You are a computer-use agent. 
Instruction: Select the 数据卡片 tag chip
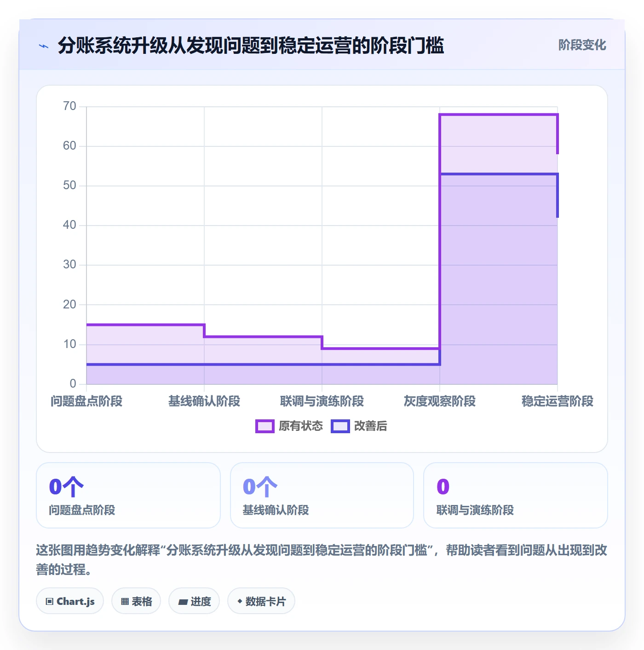click(x=261, y=601)
